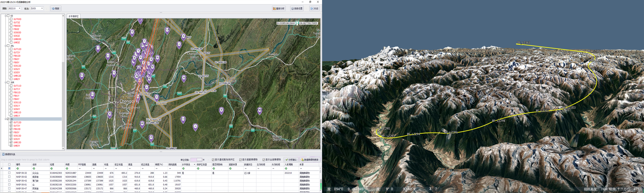Uncheck the GUT13D procedure checkbox
This screenshot has width=644, height=193.
(11, 122)
